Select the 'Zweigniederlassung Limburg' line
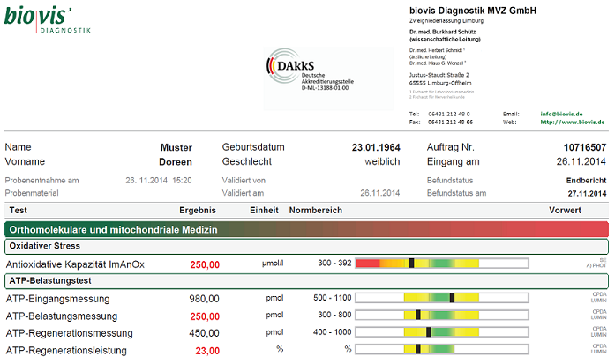Viewport: 615px width, 364px height. click(x=446, y=21)
